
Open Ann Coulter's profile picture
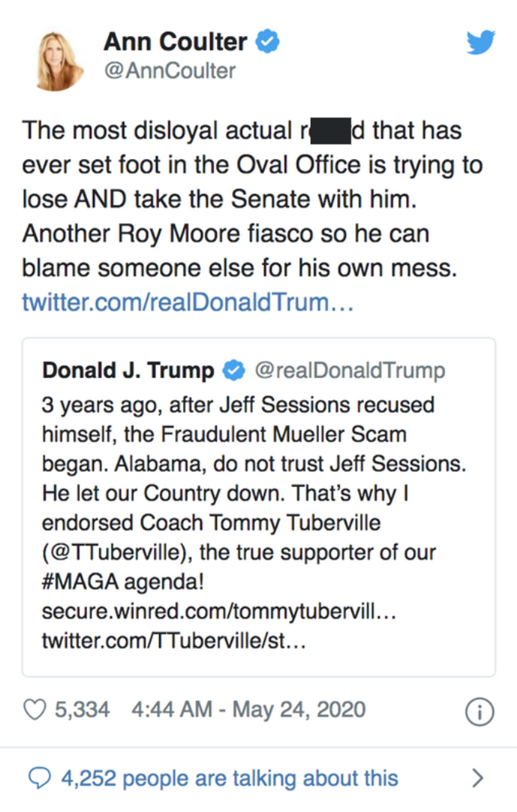click(x=58, y=60)
